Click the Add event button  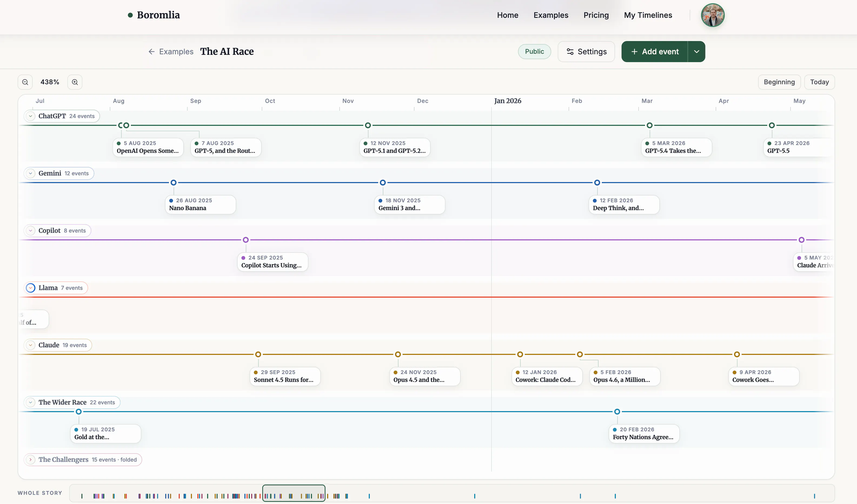pos(655,51)
